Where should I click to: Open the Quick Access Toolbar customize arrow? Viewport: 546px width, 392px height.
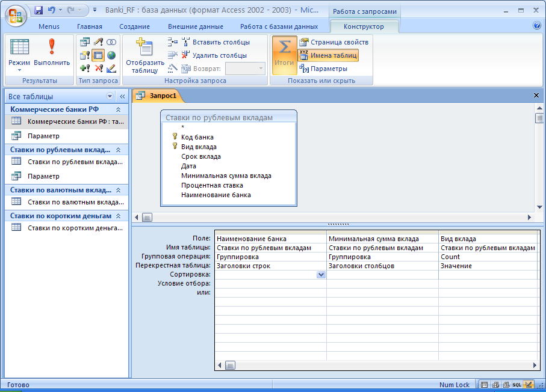click(95, 10)
